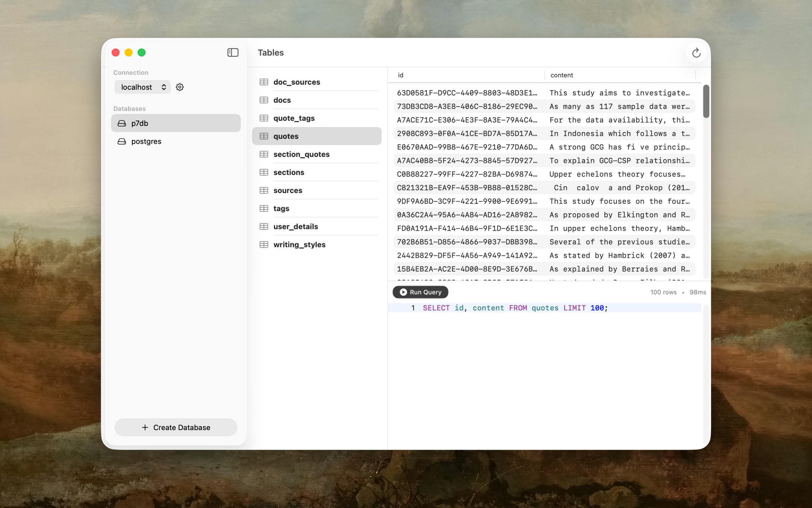Create a new database
This screenshot has height=508, width=812.
tap(176, 427)
